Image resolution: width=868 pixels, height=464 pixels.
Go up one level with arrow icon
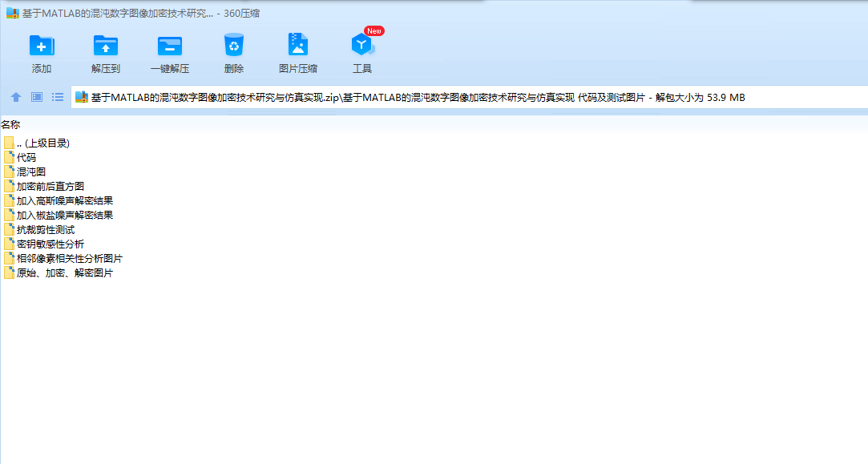tap(16, 98)
